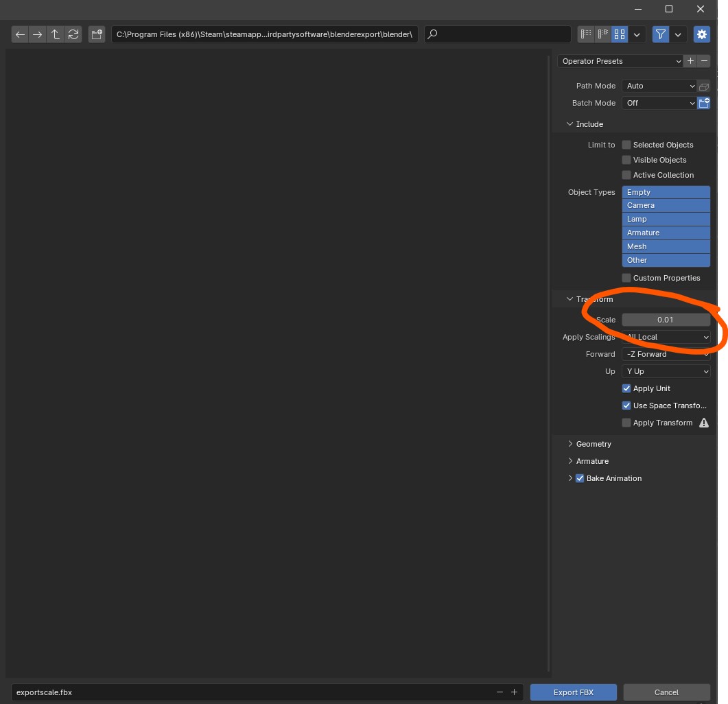The height and width of the screenshot is (704, 728).
Task: Go up to the parent directory
Action: coord(56,34)
